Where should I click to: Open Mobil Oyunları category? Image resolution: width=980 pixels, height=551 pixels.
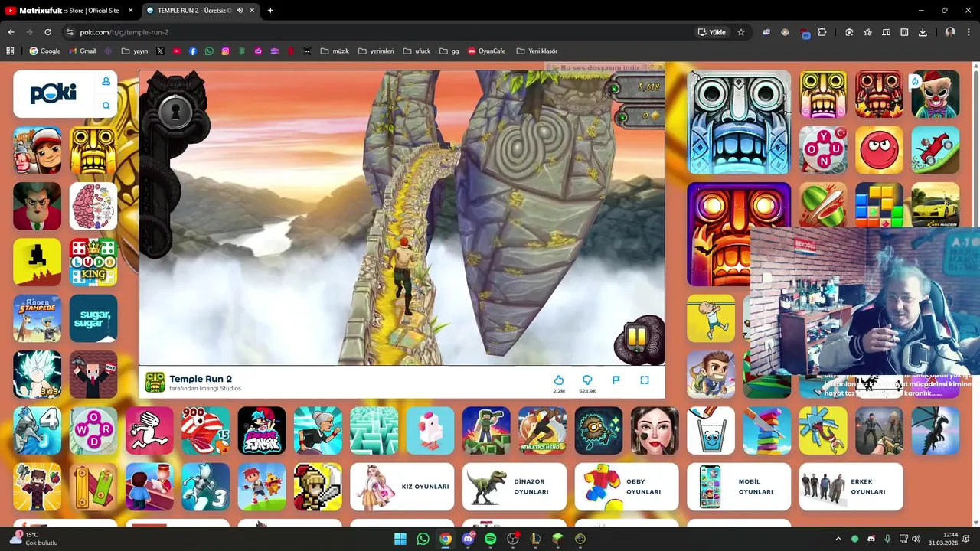[739, 487]
